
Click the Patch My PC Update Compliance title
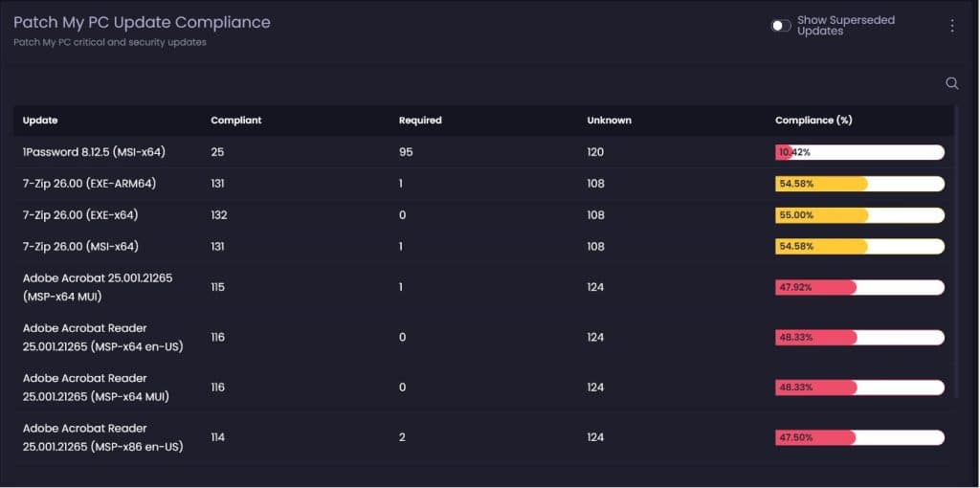[x=142, y=22]
